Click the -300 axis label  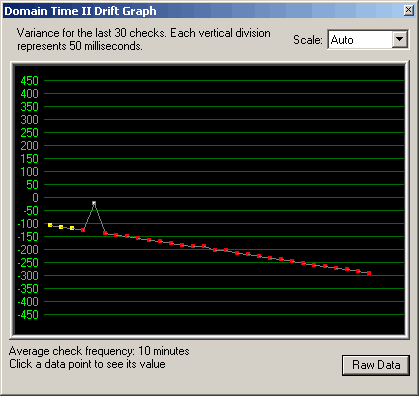coord(28,276)
